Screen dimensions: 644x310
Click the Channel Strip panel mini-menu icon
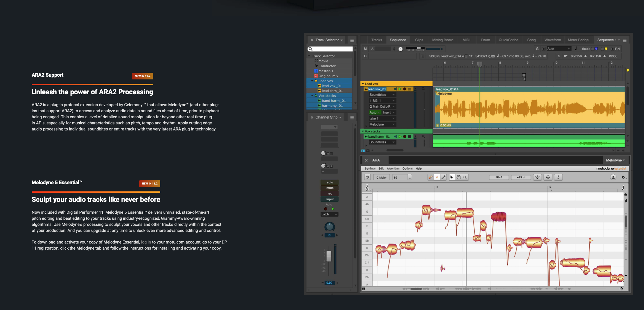coord(352,117)
